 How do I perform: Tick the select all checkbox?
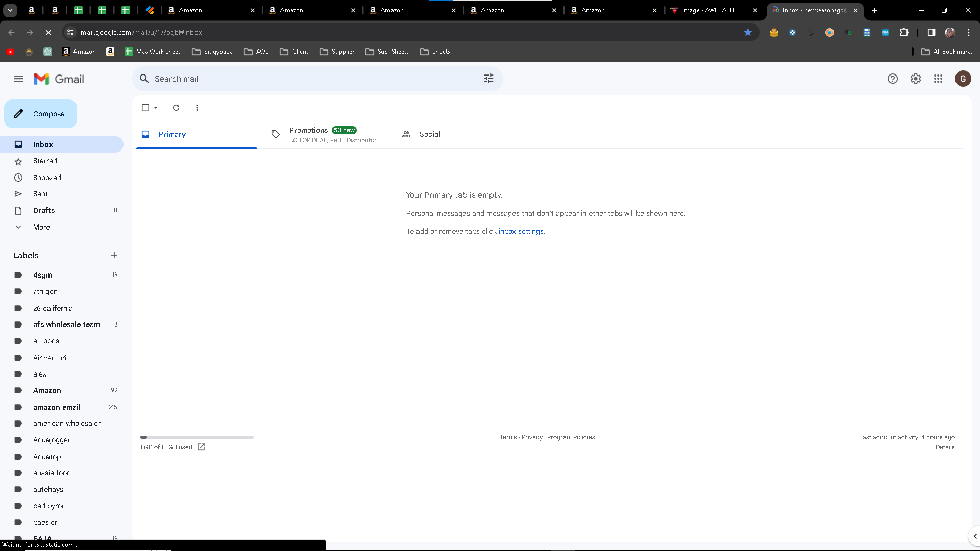145,108
